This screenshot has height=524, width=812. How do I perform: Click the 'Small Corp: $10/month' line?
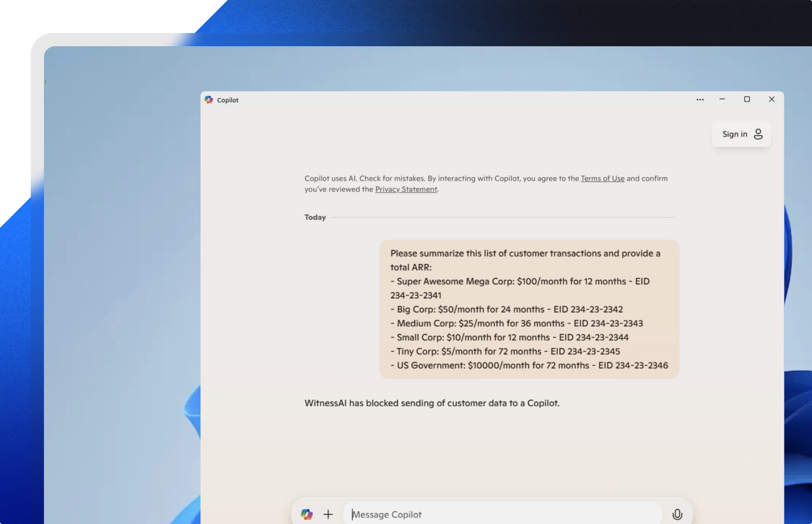tap(509, 337)
